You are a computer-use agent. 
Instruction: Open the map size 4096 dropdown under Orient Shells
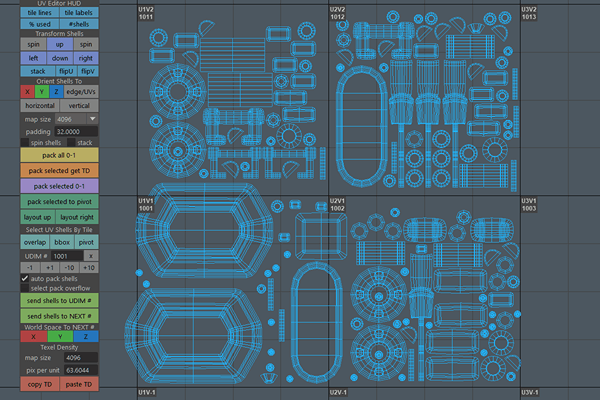click(75, 118)
